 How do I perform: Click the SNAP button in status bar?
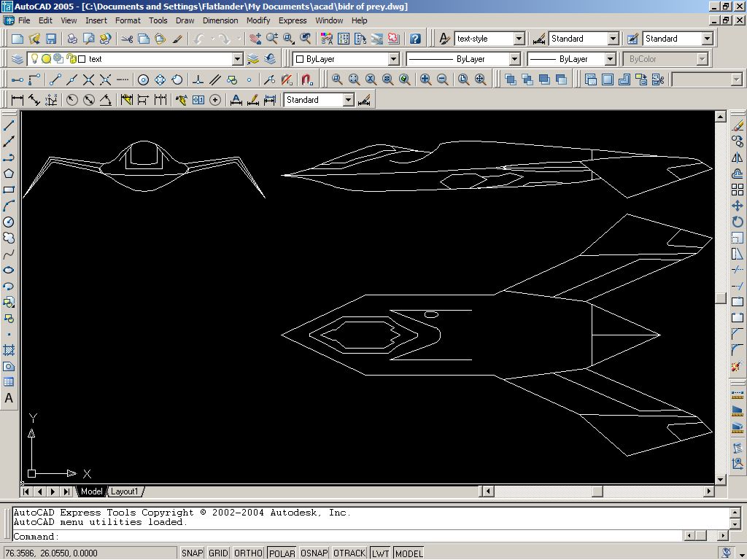click(x=192, y=553)
